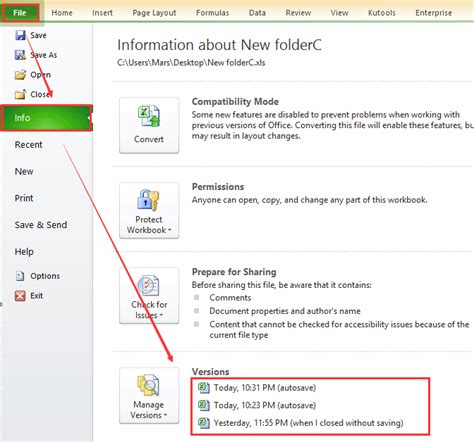Click the Manage Versions icon

pyautogui.click(x=148, y=385)
